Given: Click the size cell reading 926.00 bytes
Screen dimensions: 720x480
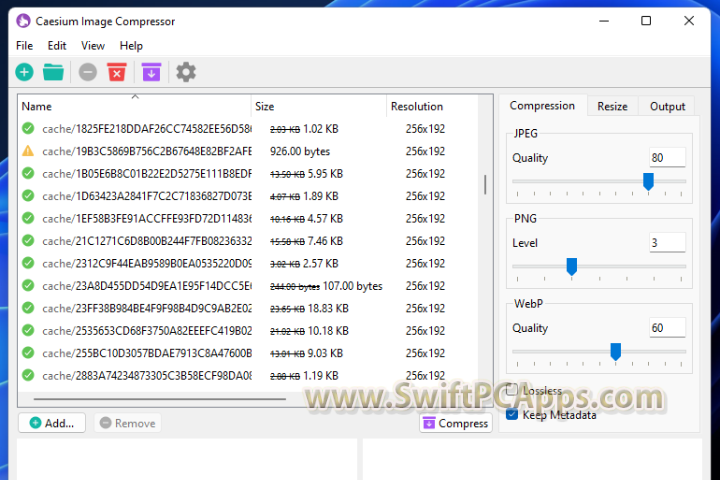Looking at the screenshot, I should tap(300, 151).
